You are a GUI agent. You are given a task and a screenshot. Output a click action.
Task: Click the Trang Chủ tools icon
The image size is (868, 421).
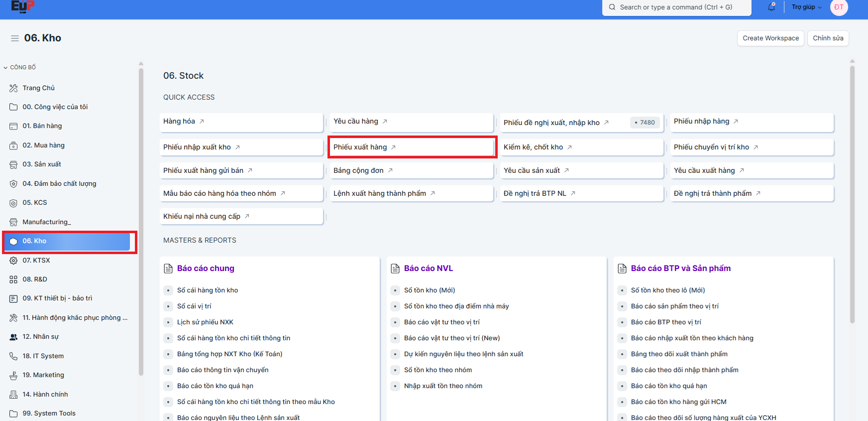pos(13,88)
